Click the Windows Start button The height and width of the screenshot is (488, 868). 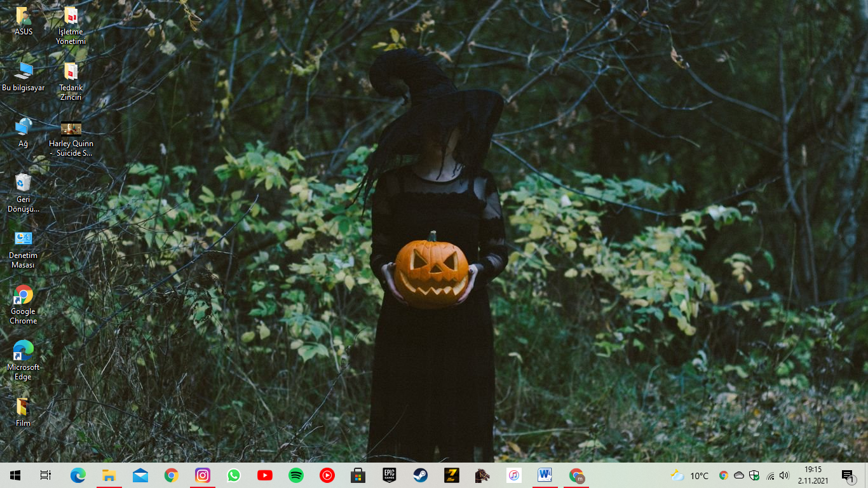(x=15, y=475)
